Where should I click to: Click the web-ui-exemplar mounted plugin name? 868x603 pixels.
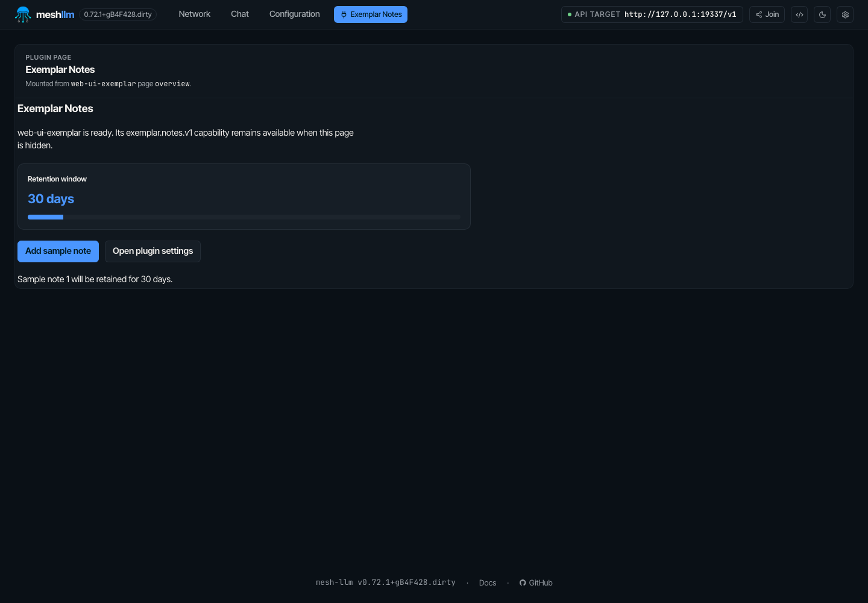coord(103,84)
